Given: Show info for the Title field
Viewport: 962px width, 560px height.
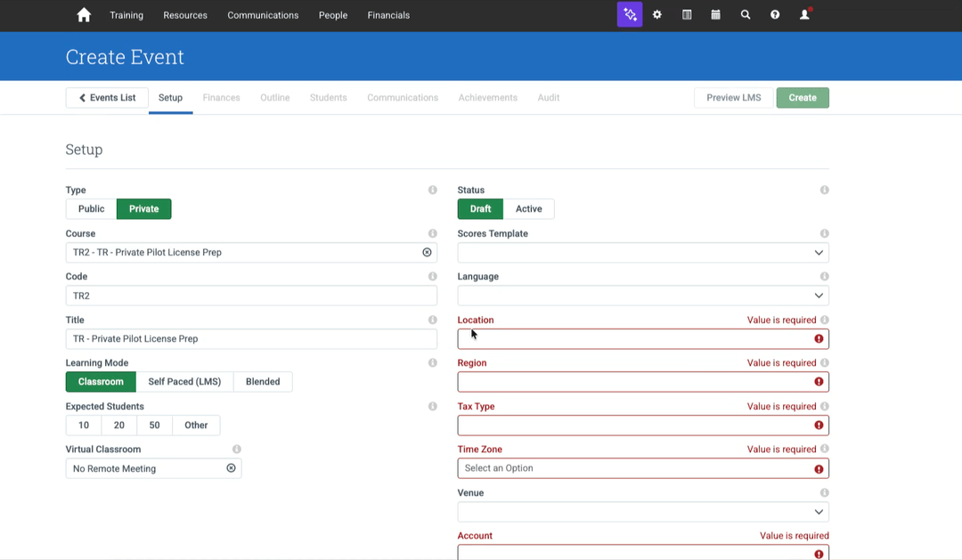Looking at the screenshot, I should click(433, 321).
